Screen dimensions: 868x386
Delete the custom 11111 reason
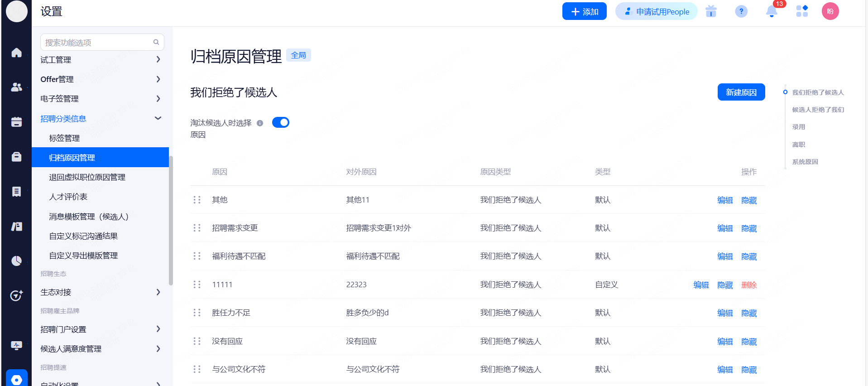749,285
